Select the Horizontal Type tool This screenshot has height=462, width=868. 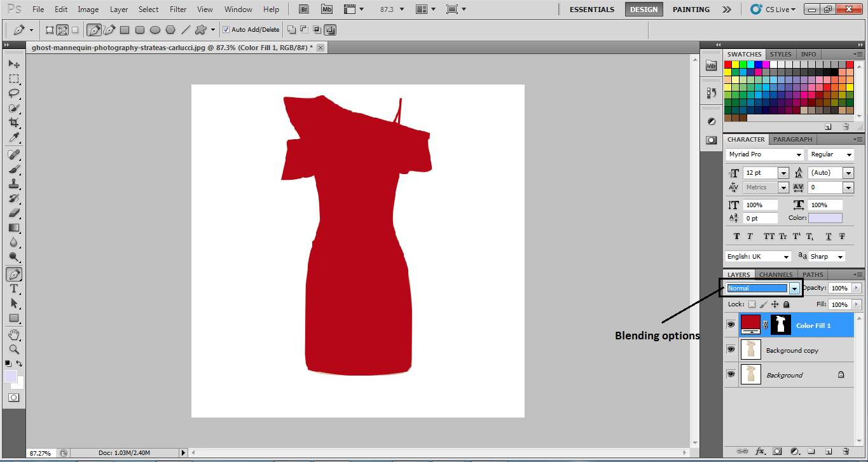[13, 289]
